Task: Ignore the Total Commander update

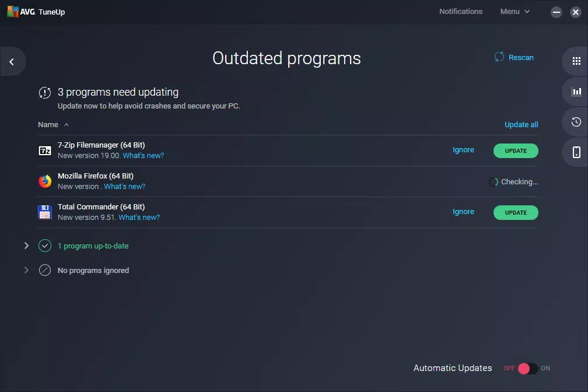Action: tap(463, 212)
